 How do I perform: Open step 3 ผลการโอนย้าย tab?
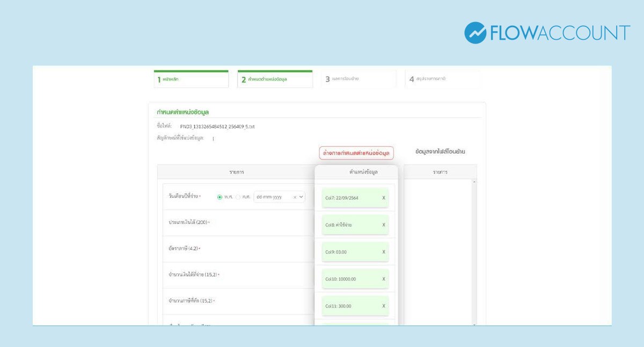pyautogui.click(x=358, y=79)
